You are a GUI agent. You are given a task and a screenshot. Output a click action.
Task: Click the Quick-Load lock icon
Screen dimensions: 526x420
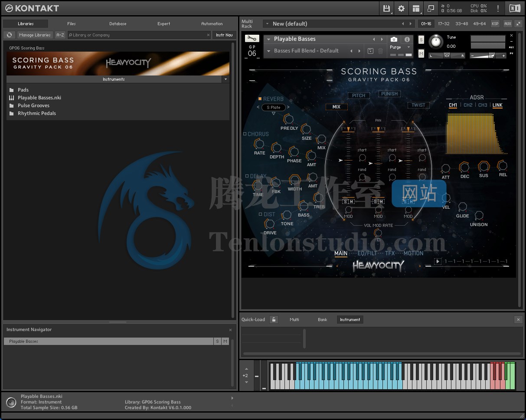pos(274,319)
